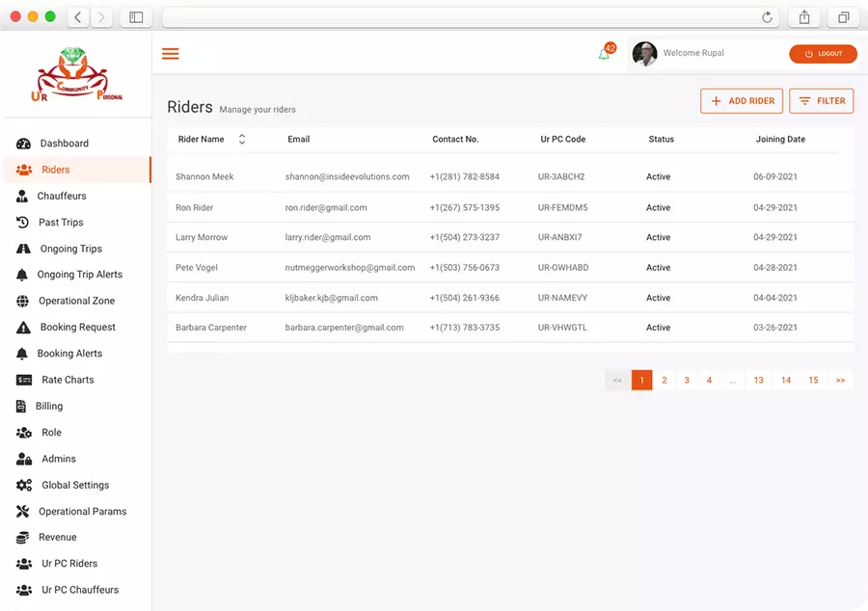
Task: Click email barbara.carpenter@gmail.com
Action: [344, 328]
